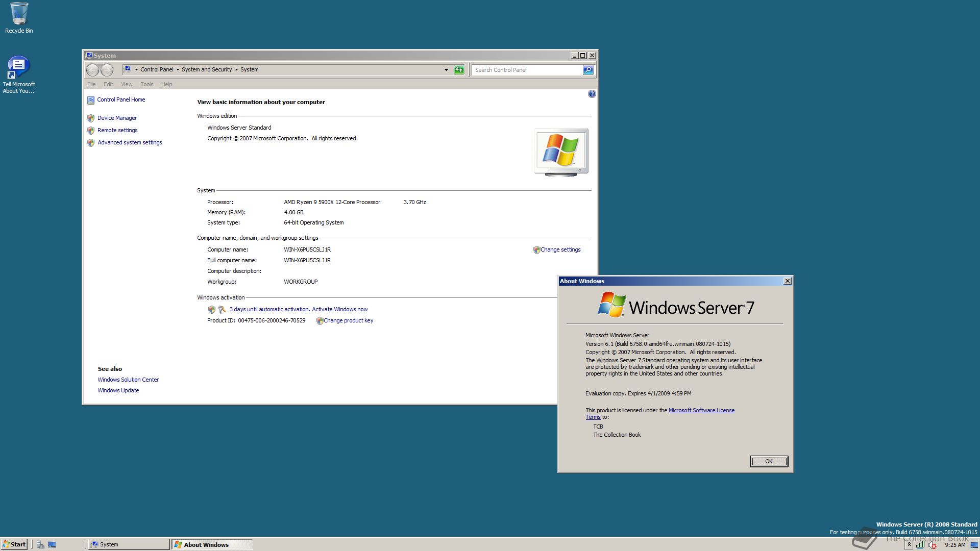This screenshot has height=551, width=980.
Task: Click the shield icon beside Device Manager
Action: tap(91, 118)
